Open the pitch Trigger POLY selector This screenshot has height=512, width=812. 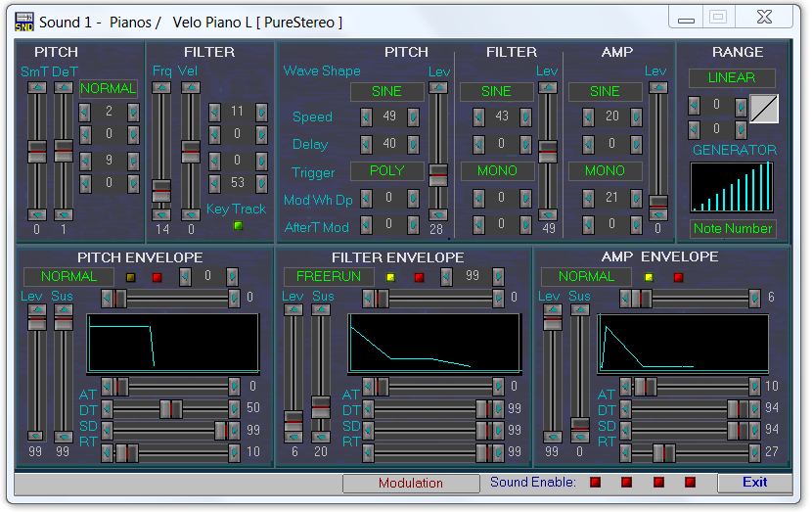(387, 171)
